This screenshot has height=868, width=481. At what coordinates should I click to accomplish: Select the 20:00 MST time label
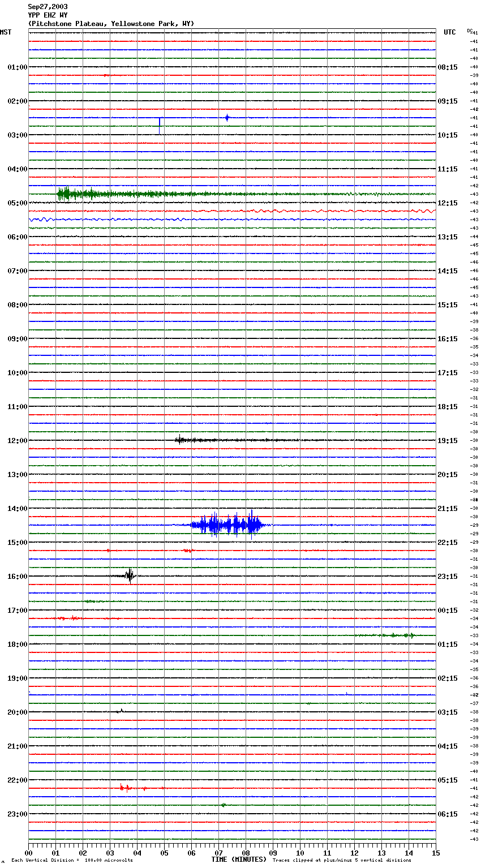[x=18, y=712]
